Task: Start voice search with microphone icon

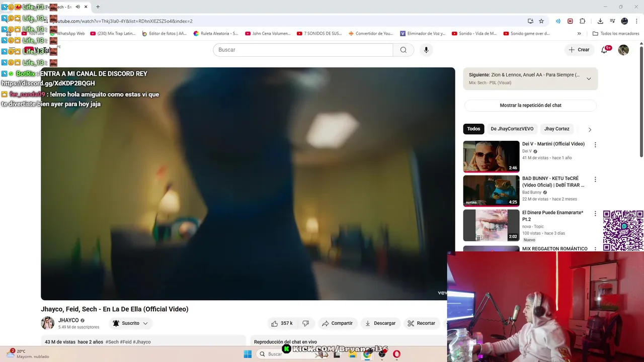Action: coord(426,50)
